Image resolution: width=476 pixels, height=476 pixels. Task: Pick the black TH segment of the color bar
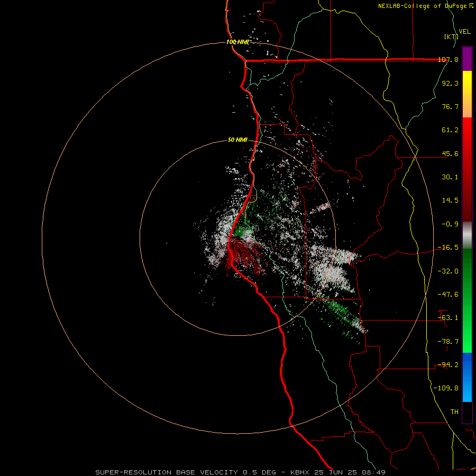pos(467,413)
